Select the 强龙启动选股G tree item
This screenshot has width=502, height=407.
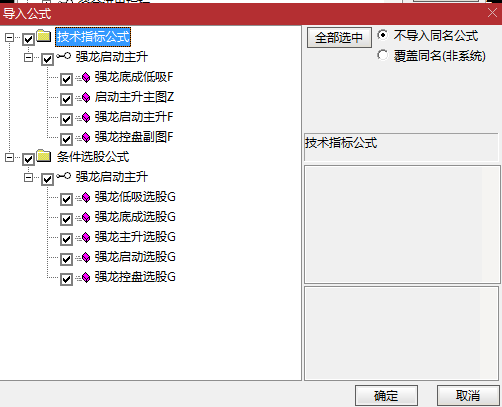[135, 257]
